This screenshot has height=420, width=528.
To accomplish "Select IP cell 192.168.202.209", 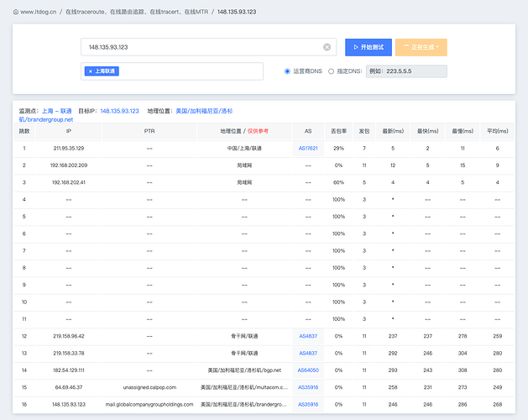I will pos(69,165).
